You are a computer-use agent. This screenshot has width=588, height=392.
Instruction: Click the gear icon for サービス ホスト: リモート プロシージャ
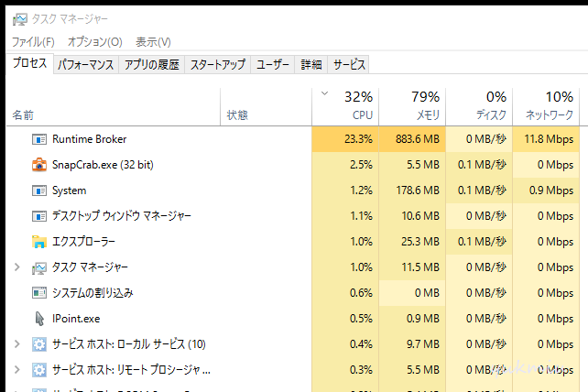pyautogui.click(x=39, y=370)
